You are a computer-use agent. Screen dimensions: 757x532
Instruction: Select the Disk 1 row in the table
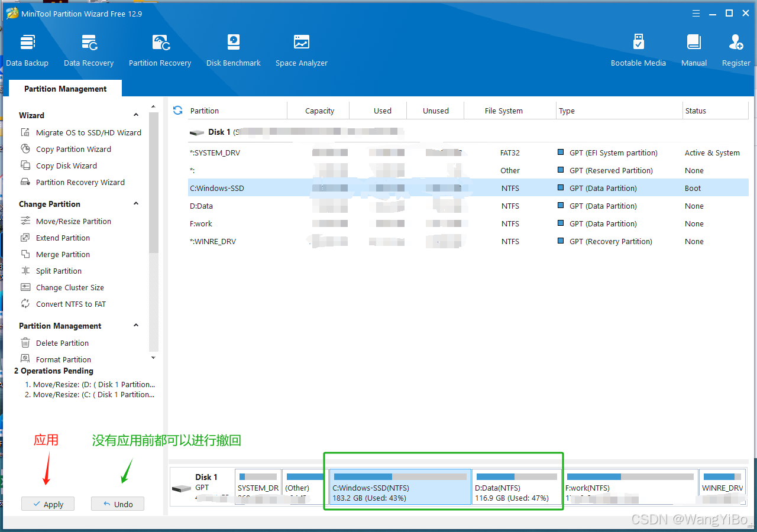(468, 132)
